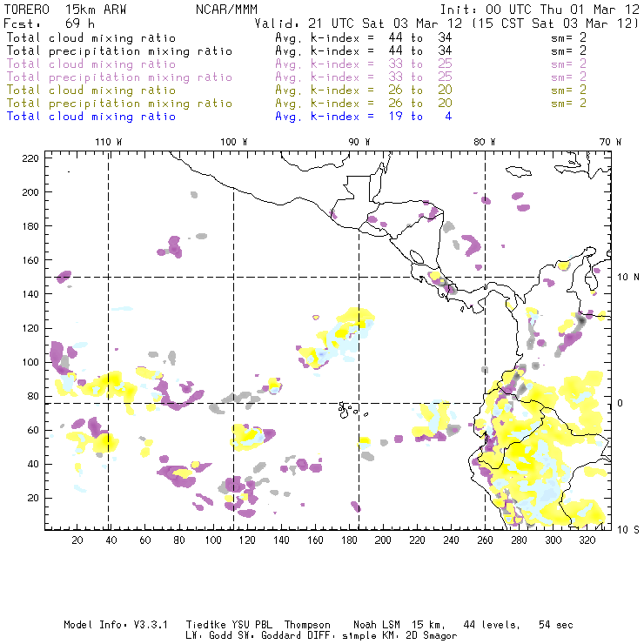Click the '90 W' longitude label
Screen dimensions: 644x644
[x=359, y=142]
